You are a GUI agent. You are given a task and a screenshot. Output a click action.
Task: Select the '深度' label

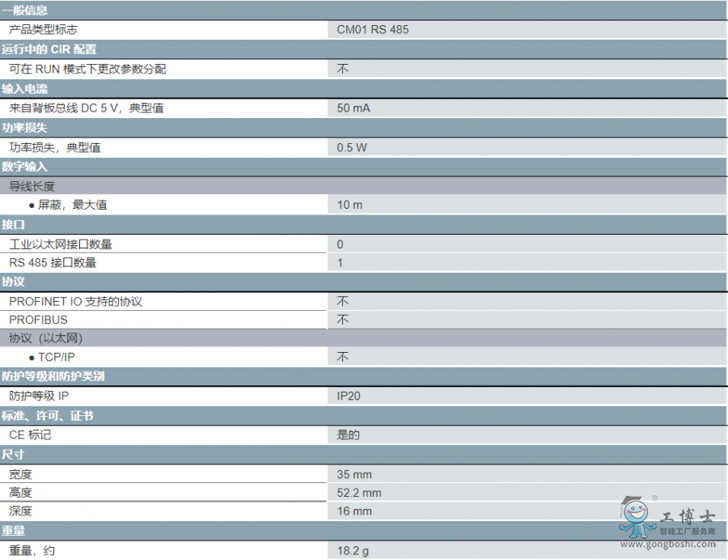[x=20, y=511]
